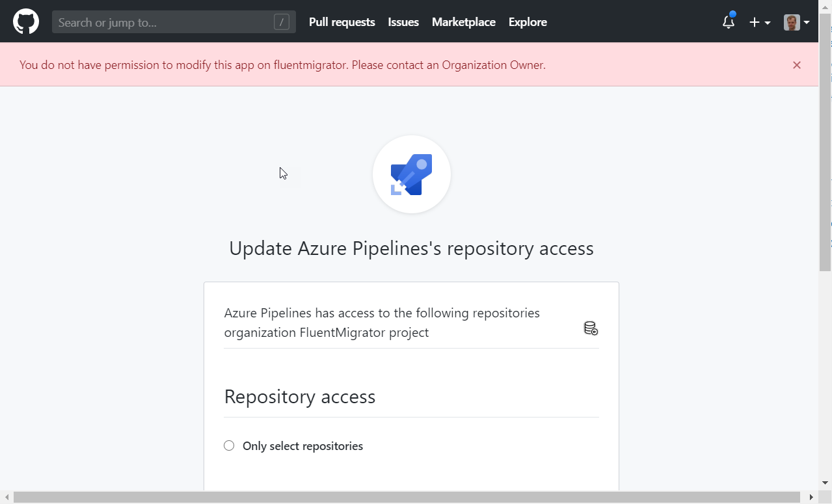Select the Only select repositories radio button
832x504 pixels.
(228, 445)
